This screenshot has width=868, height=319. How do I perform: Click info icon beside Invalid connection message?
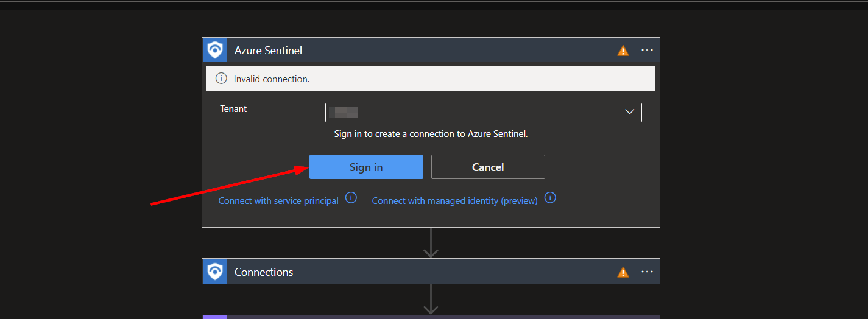(221, 79)
